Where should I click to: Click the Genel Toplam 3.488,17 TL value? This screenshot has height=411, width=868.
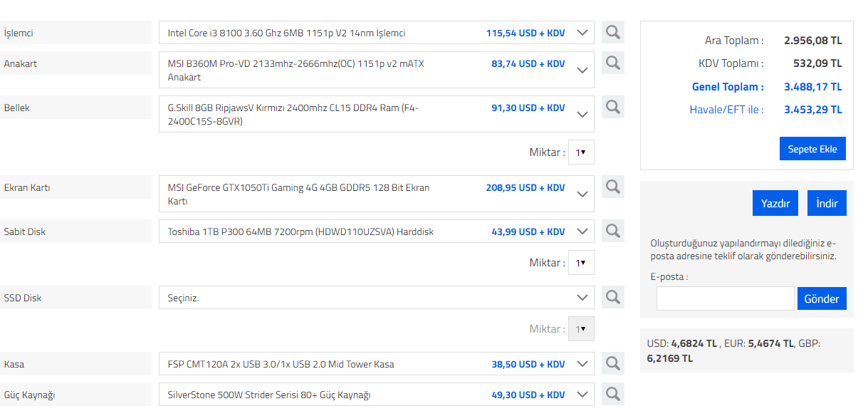pos(813,87)
